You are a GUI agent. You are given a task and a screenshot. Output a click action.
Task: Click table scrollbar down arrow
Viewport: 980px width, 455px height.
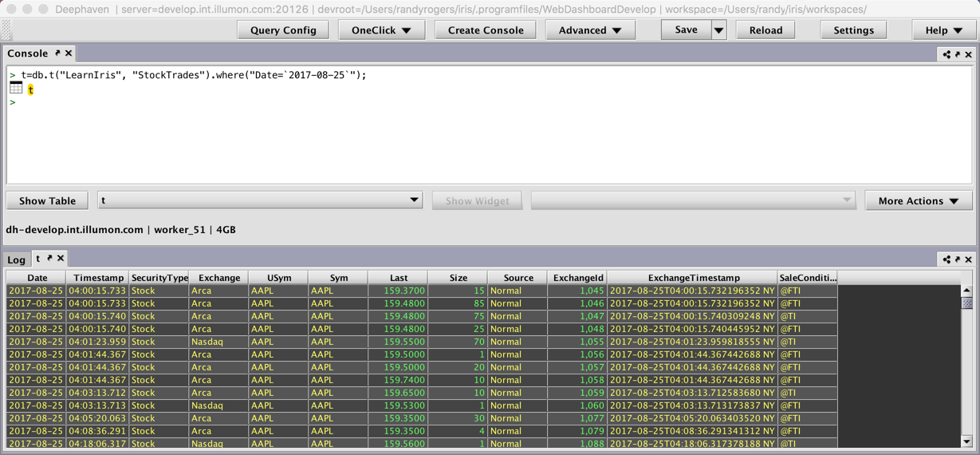pyautogui.click(x=966, y=441)
